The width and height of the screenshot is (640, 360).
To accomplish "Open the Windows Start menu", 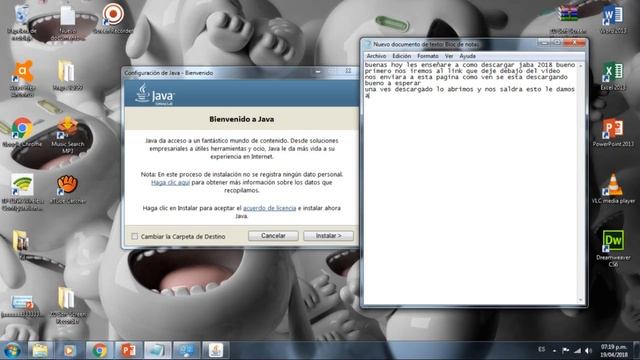I will coord(12,350).
